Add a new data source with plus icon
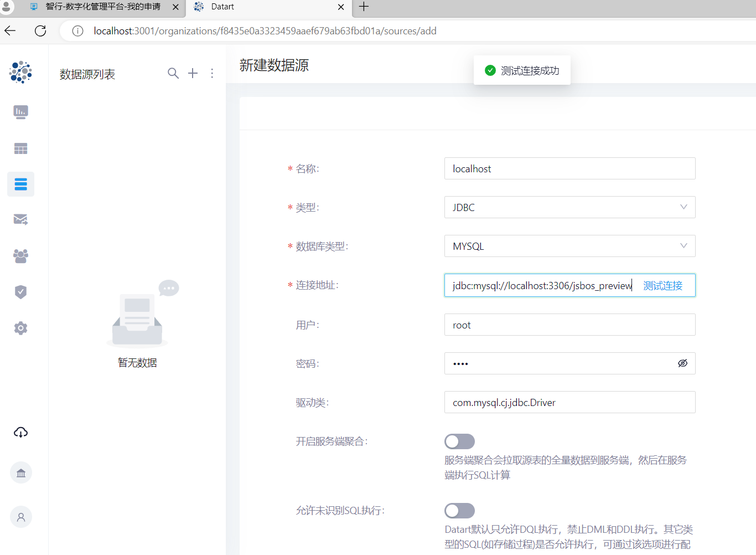756x555 pixels. [193, 73]
